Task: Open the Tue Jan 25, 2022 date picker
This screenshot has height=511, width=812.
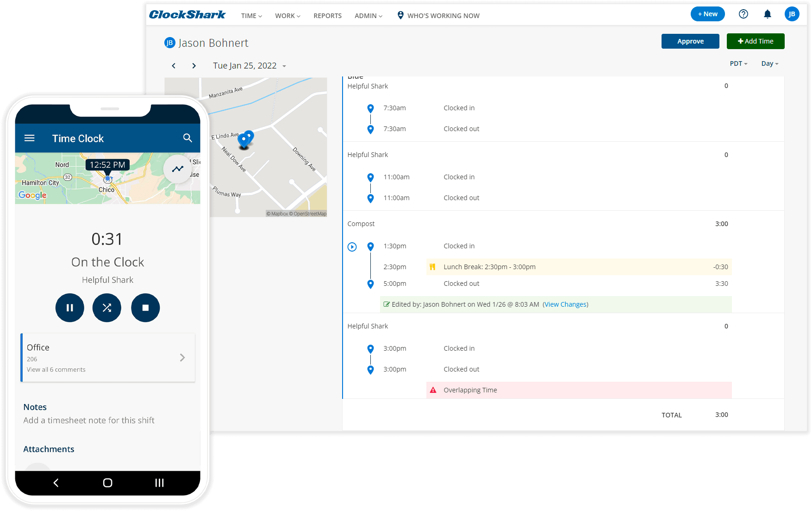Action: (249, 66)
